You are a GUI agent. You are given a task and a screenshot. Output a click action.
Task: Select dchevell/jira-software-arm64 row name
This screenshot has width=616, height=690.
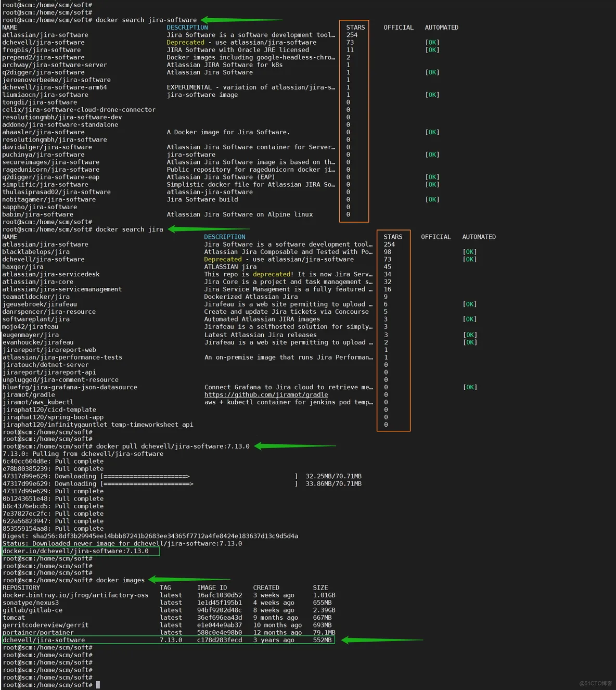[55, 87]
